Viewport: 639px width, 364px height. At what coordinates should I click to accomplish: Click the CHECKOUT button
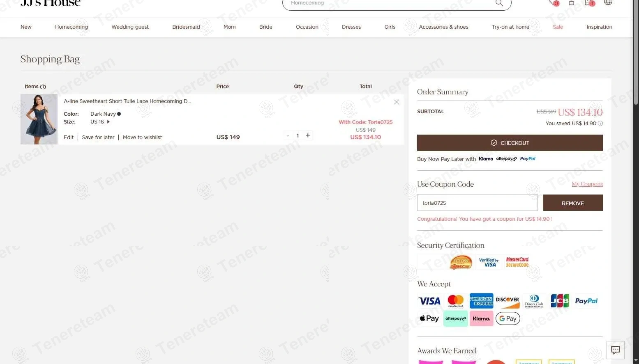point(510,143)
